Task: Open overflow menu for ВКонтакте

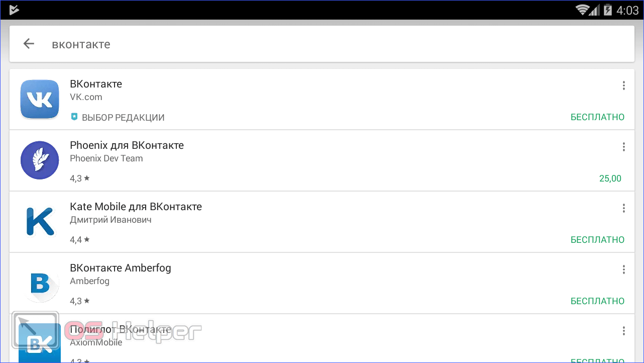Action: tap(623, 85)
